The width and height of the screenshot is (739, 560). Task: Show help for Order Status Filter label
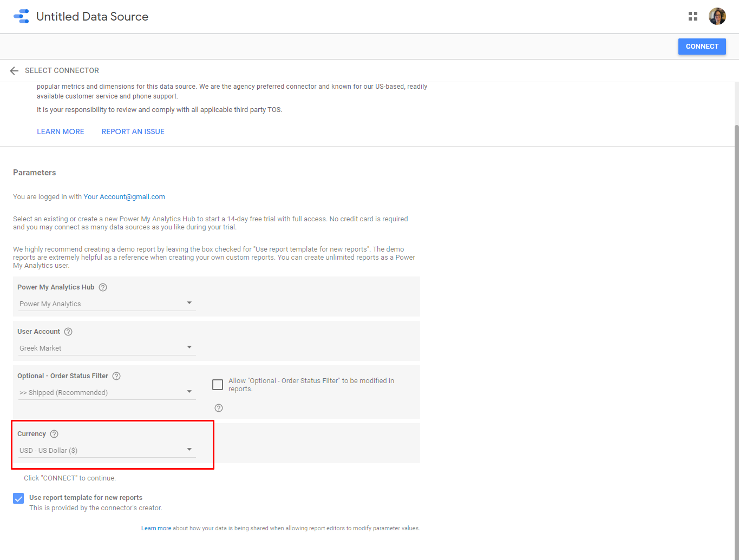pos(116,376)
